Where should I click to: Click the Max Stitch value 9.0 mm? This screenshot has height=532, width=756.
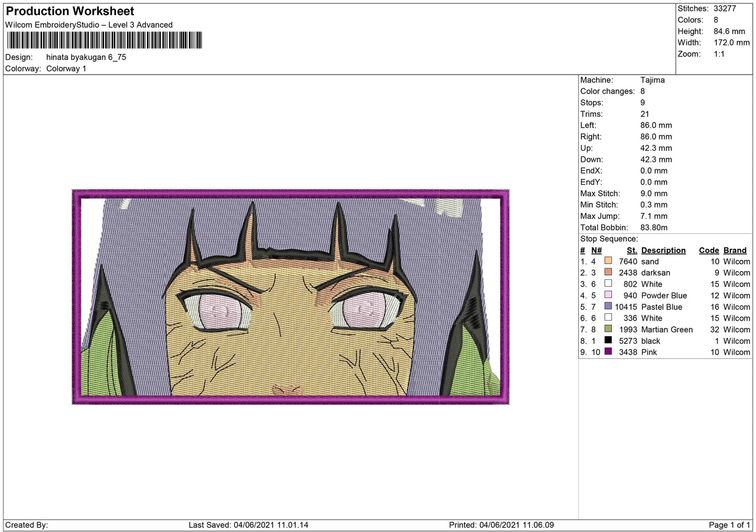click(654, 194)
